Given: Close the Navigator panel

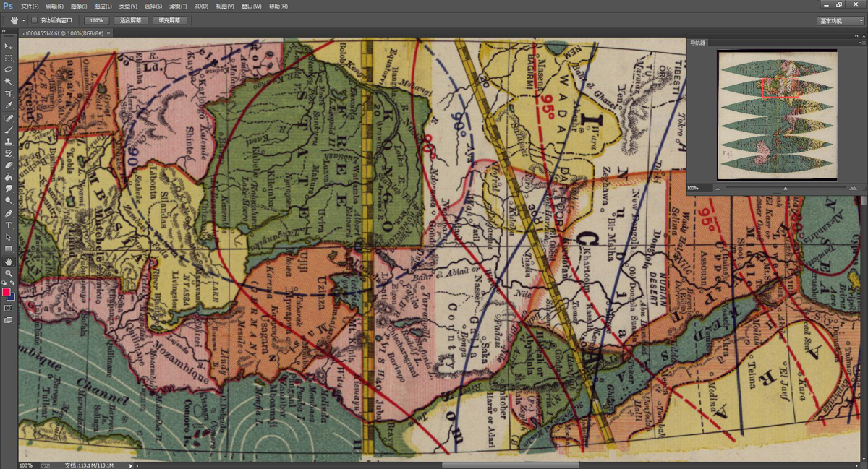Looking at the screenshot, I should click(862, 38).
